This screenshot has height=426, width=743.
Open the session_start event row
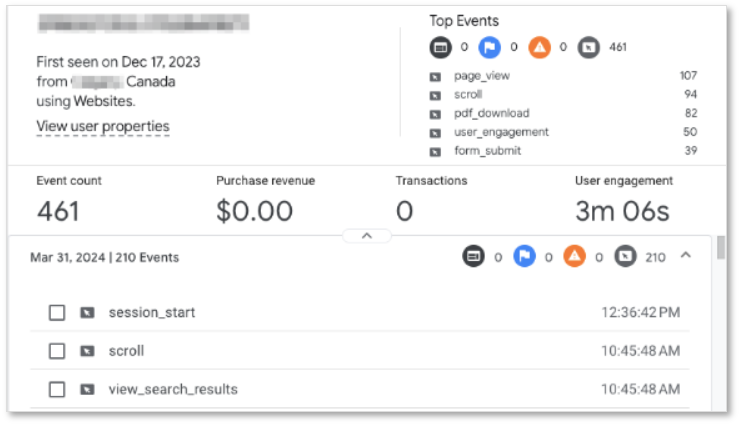tap(360, 313)
